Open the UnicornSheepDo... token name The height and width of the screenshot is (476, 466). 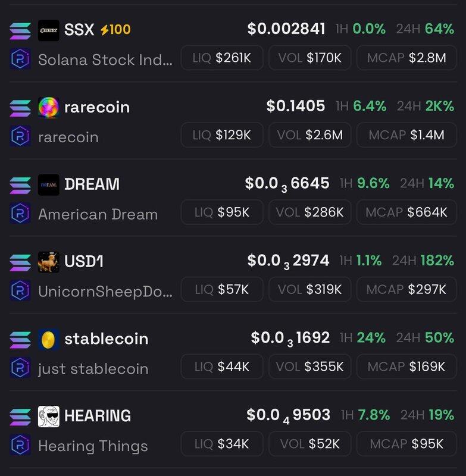105,292
